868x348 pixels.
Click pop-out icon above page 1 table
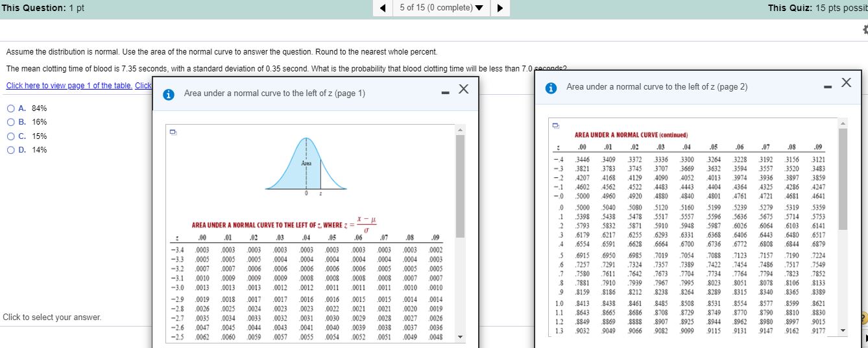click(173, 132)
